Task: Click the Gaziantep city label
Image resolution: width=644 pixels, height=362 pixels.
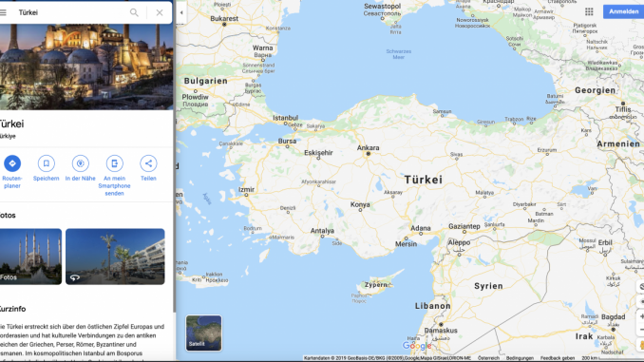Action: (464, 226)
